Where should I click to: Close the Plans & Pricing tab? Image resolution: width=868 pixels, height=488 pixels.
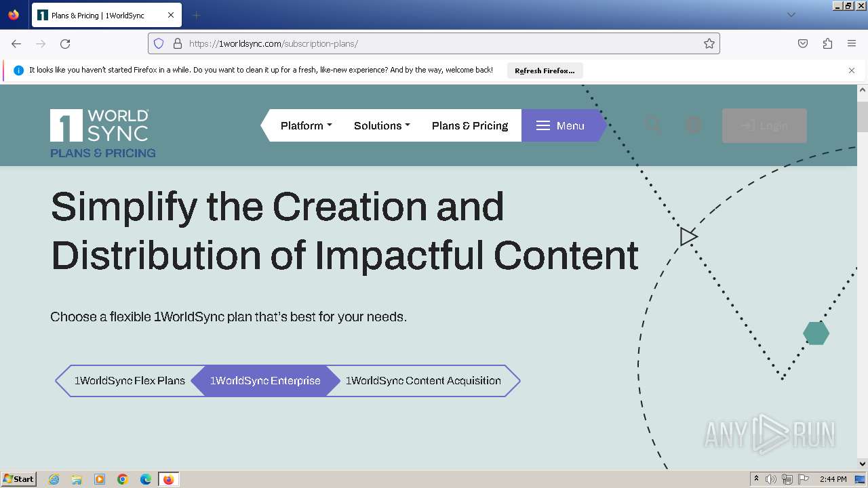pyautogui.click(x=171, y=15)
